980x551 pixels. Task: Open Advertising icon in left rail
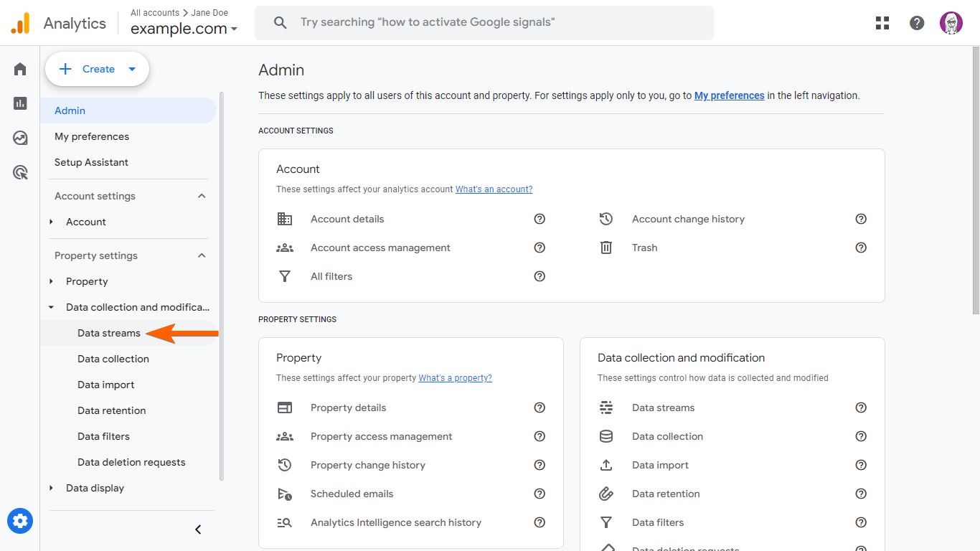(20, 172)
